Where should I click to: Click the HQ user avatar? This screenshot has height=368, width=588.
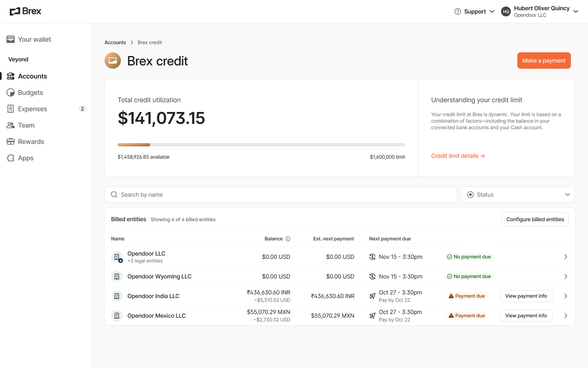(x=506, y=11)
